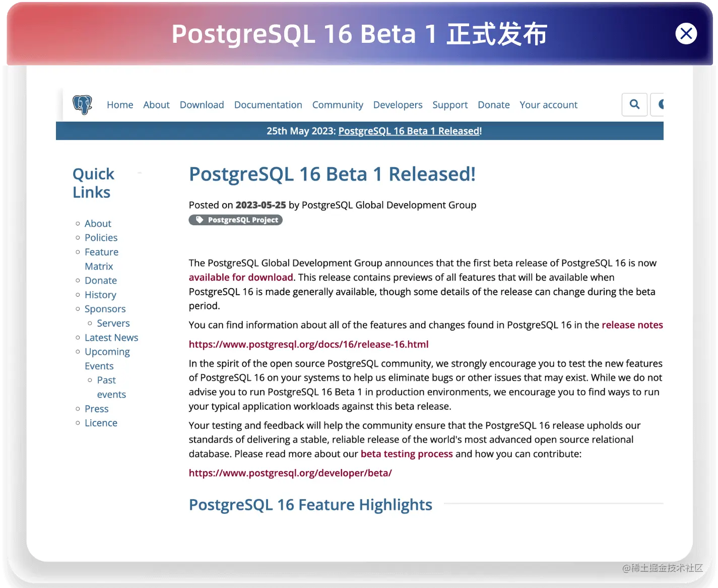
Task: Open the Developers navigation item
Action: coord(398,105)
